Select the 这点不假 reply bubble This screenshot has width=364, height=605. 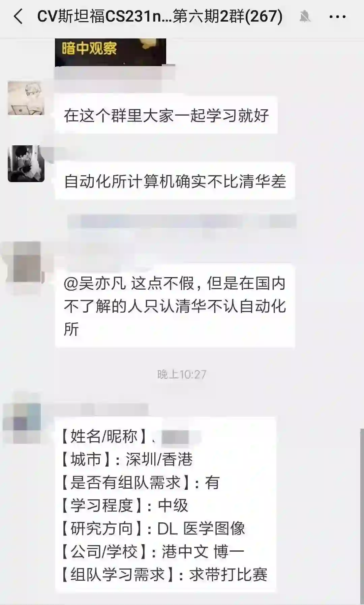[175, 306]
